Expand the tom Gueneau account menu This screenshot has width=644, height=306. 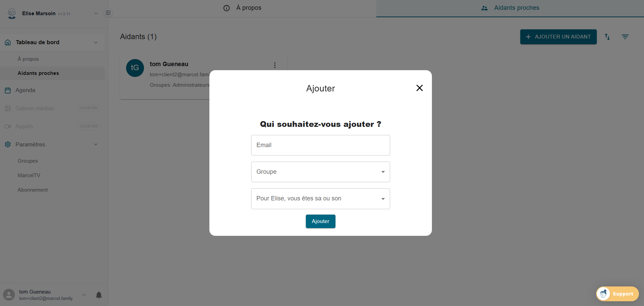pos(84,295)
